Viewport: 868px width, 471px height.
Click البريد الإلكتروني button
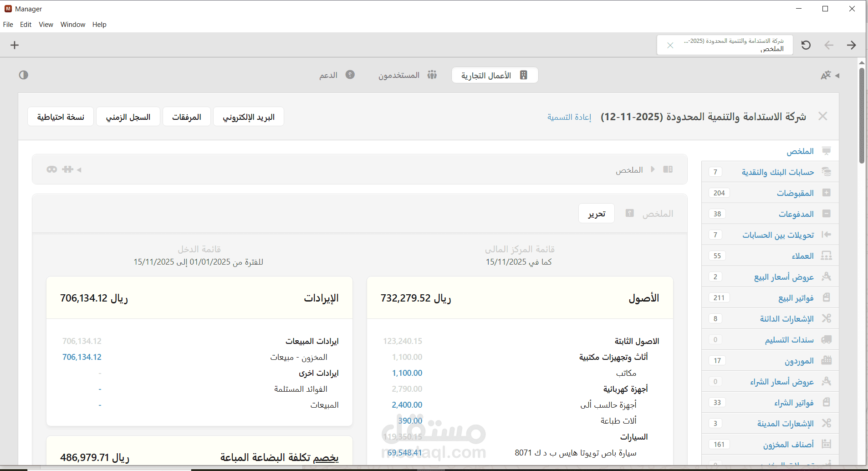click(x=249, y=117)
